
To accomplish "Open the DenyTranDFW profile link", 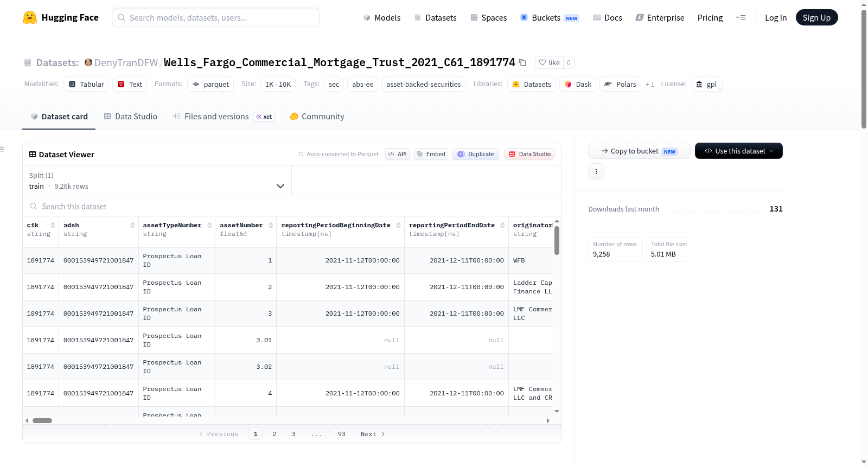I will click(126, 62).
